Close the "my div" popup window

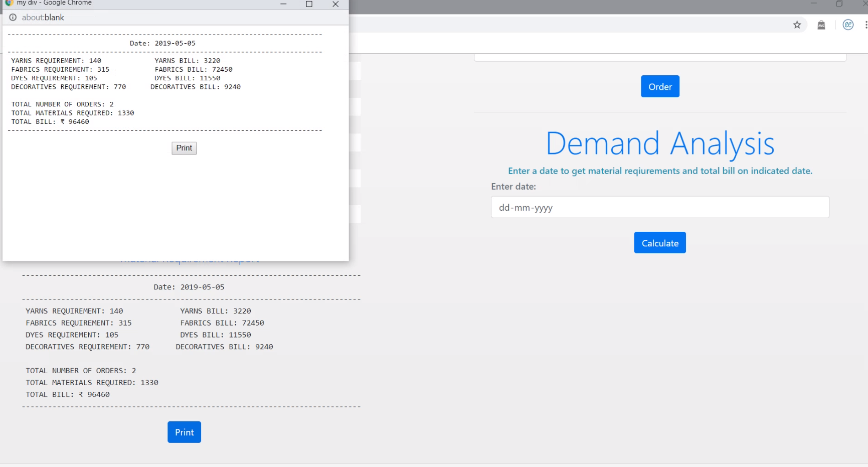click(335, 4)
